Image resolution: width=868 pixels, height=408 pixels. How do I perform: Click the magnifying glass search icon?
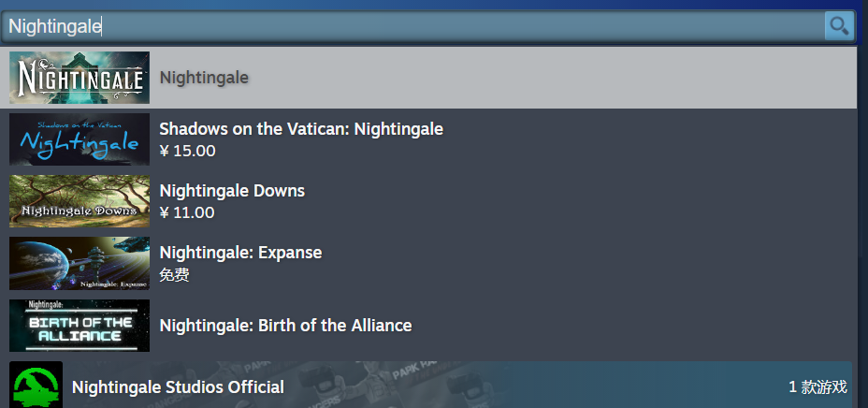point(839,26)
